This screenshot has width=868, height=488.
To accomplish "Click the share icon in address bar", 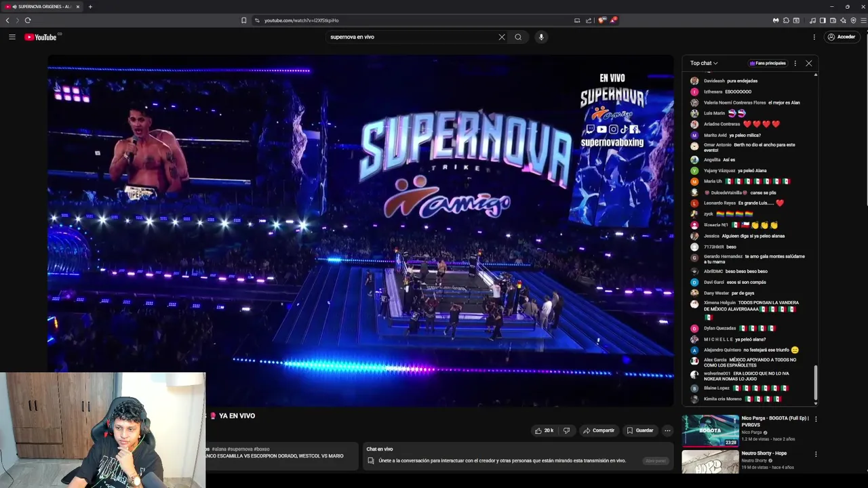I will [x=589, y=20].
